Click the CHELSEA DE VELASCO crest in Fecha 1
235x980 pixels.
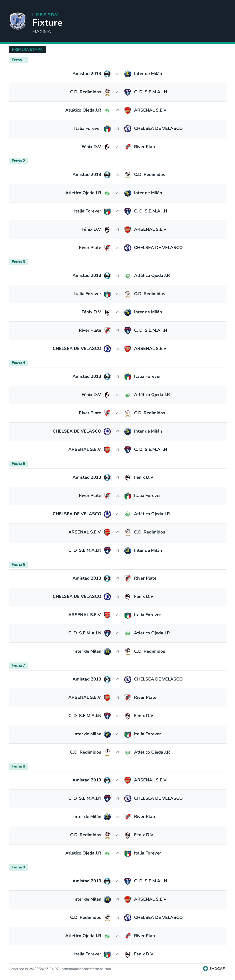[x=128, y=129]
